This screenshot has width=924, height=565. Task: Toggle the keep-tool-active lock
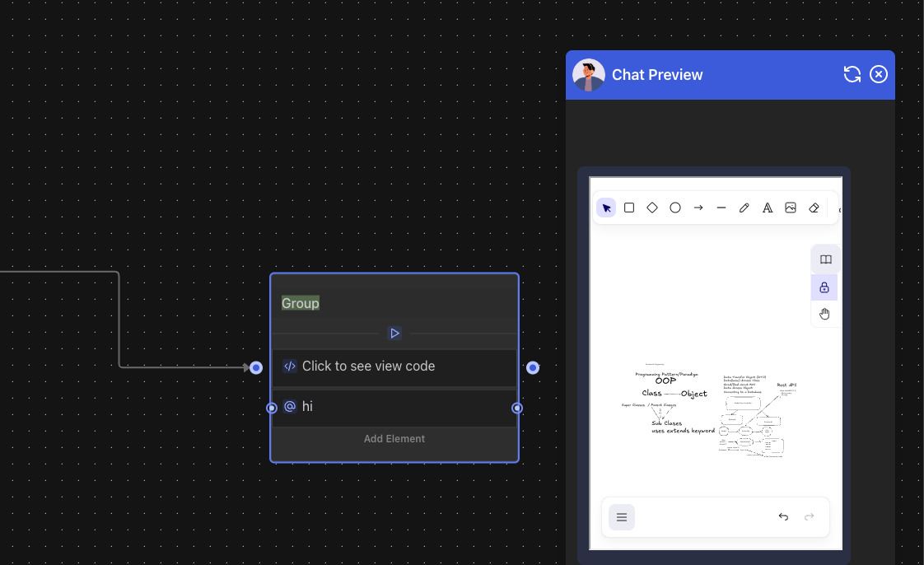[x=824, y=287]
